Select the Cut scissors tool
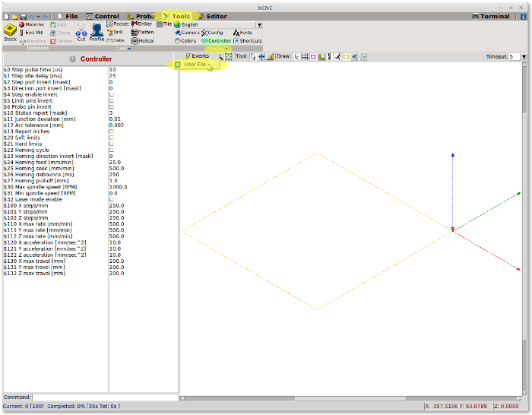The image size is (532, 415). click(81, 33)
